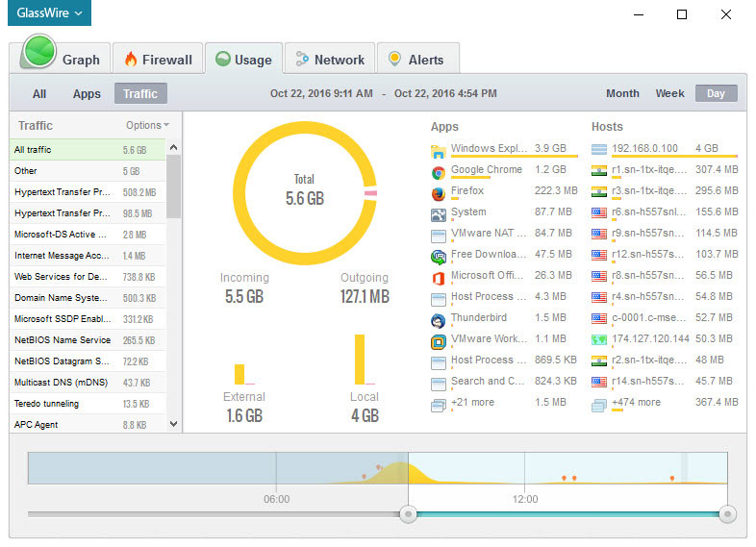Show the +474 more hosts
Screen dimensions: 756x547
[x=635, y=403]
